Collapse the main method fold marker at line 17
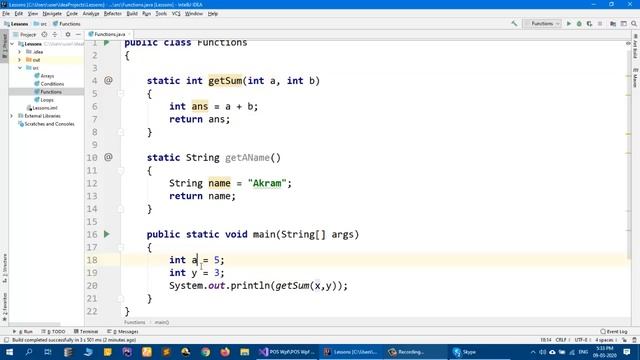This screenshot has width=640, height=360. coord(121,247)
